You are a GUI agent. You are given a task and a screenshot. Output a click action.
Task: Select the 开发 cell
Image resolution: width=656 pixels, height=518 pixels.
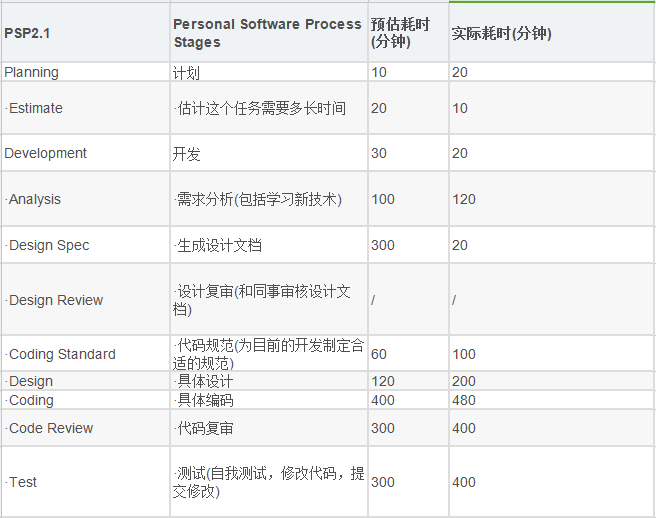[187, 153]
